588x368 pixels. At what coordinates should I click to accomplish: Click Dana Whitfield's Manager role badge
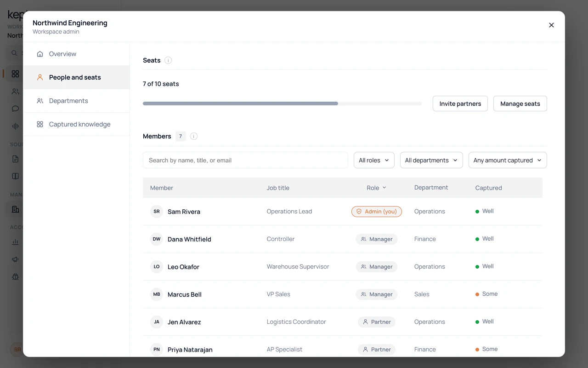click(x=377, y=239)
